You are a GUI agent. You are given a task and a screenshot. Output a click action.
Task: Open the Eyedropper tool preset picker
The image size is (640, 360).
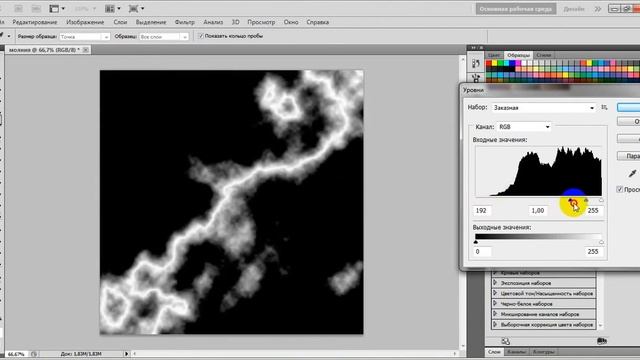pyautogui.click(x=9, y=36)
